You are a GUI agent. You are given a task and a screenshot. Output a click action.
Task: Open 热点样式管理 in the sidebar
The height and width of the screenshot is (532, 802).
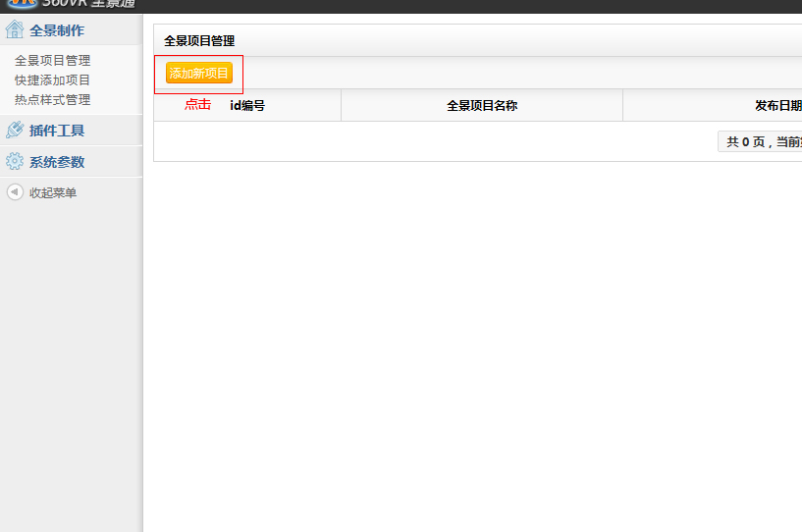pyautogui.click(x=52, y=100)
